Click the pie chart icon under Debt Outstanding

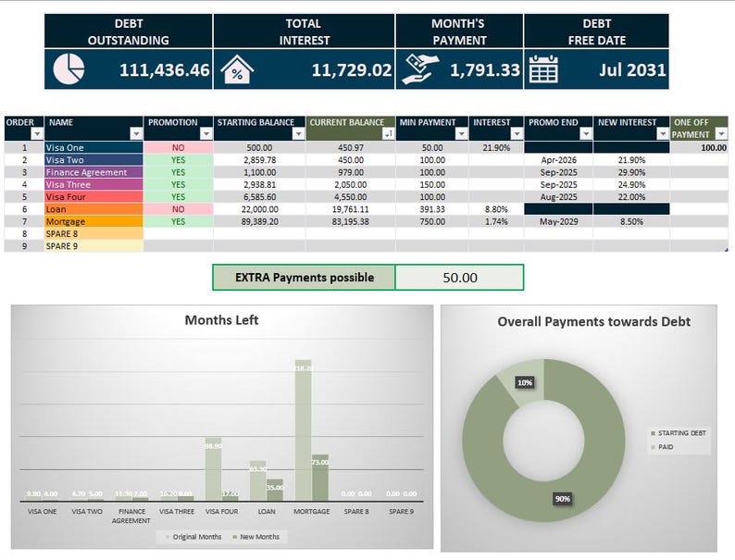[69, 68]
